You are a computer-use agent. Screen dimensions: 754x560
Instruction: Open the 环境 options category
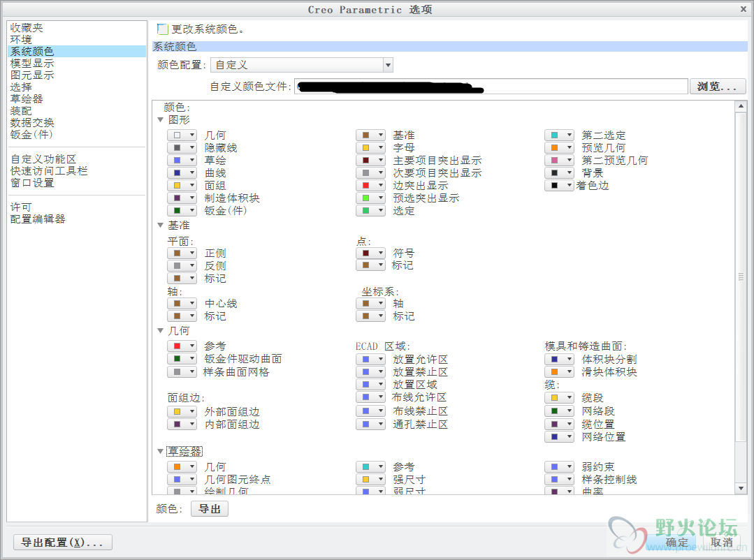pos(21,39)
